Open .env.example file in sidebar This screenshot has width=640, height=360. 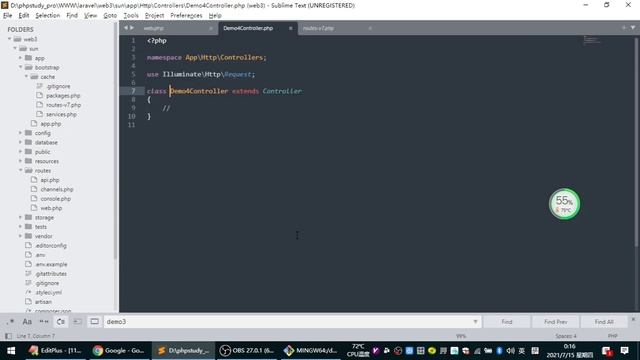coord(51,264)
